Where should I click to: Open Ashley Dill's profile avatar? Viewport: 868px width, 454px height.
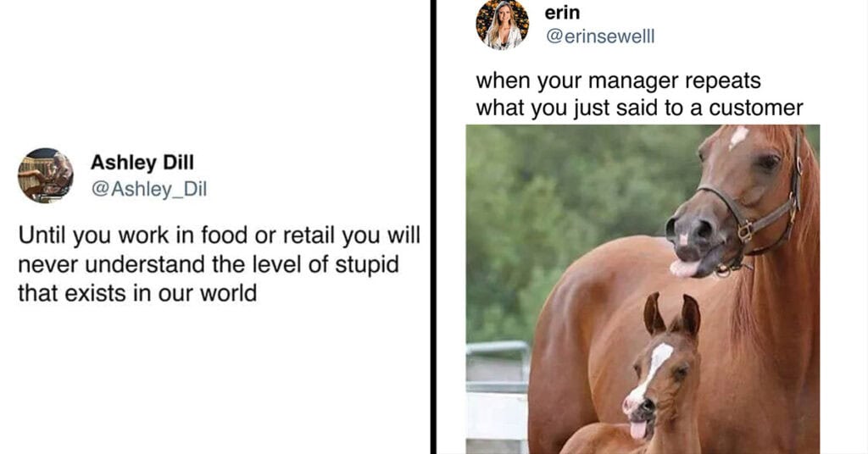point(46,175)
